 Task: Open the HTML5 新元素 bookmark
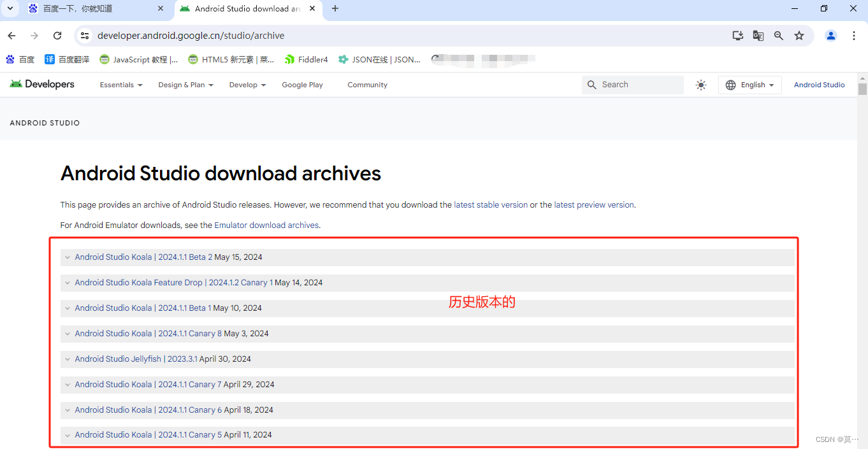(x=231, y=59)
